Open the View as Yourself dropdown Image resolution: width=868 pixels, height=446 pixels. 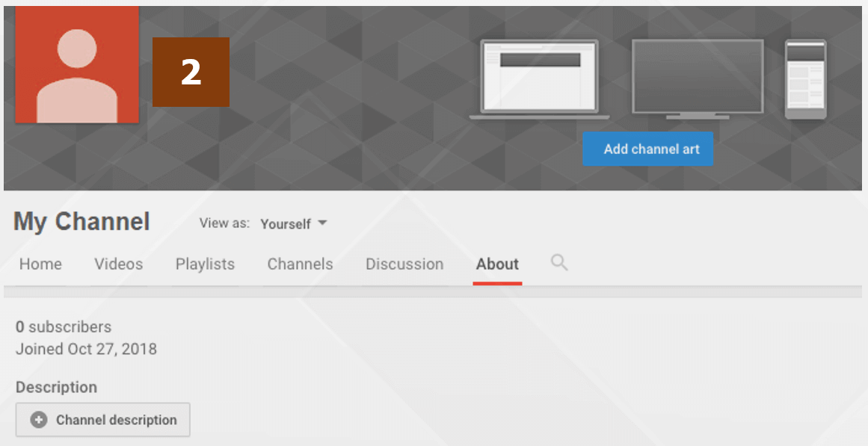pyautogui.click(x=293, y=223)
